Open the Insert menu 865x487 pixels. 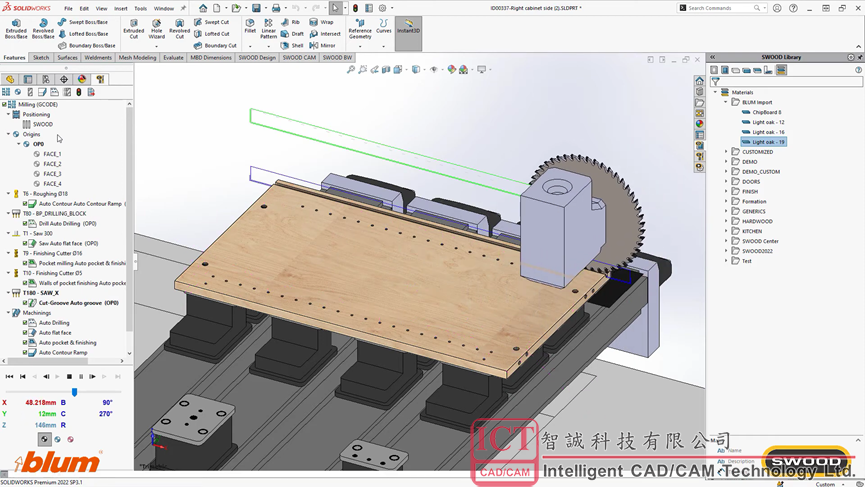(120, 8)
